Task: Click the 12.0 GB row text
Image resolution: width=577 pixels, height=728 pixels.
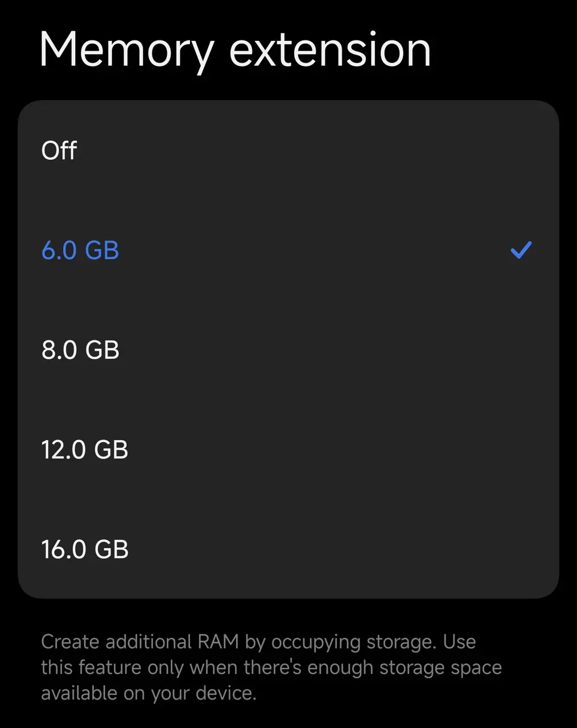Action: (x=85, y=449)
